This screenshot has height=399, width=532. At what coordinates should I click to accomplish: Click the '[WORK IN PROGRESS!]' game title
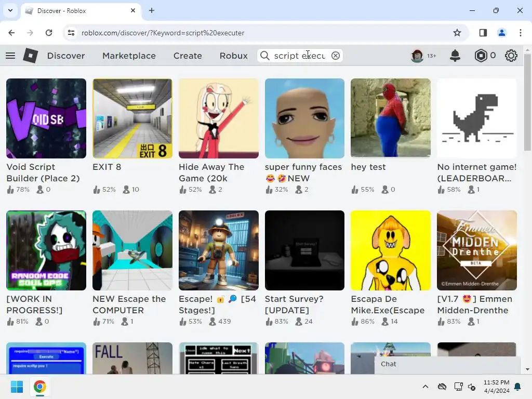pyautogui.click(x=34, y=304)
